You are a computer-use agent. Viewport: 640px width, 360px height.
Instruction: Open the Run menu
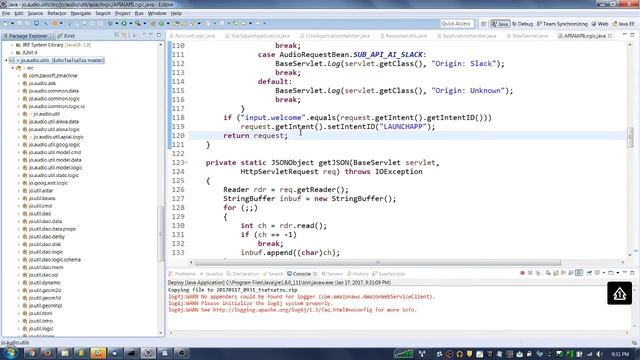[139, 13]
